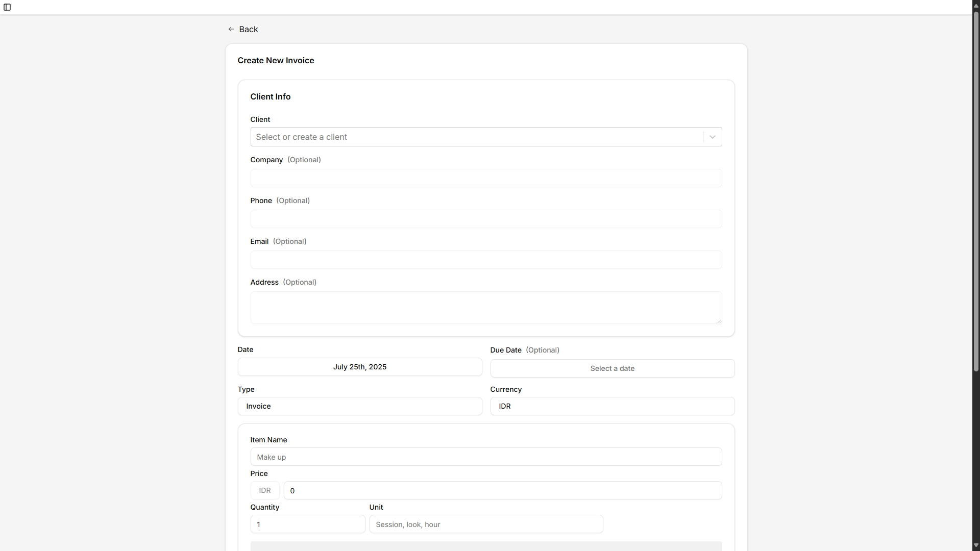This screenshot has height=551, width=980.
Task: Open the Due Date 'Select a date' picker
Action: (x=612, y=368)
